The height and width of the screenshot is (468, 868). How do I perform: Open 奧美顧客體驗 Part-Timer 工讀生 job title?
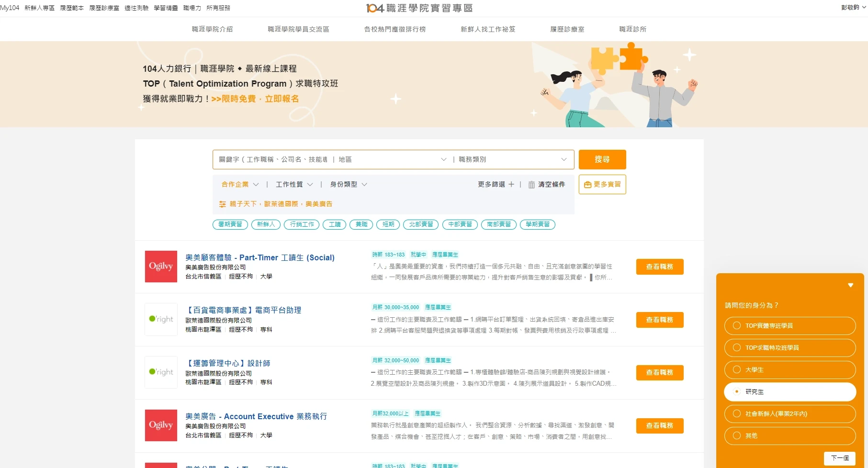point(260,257)
